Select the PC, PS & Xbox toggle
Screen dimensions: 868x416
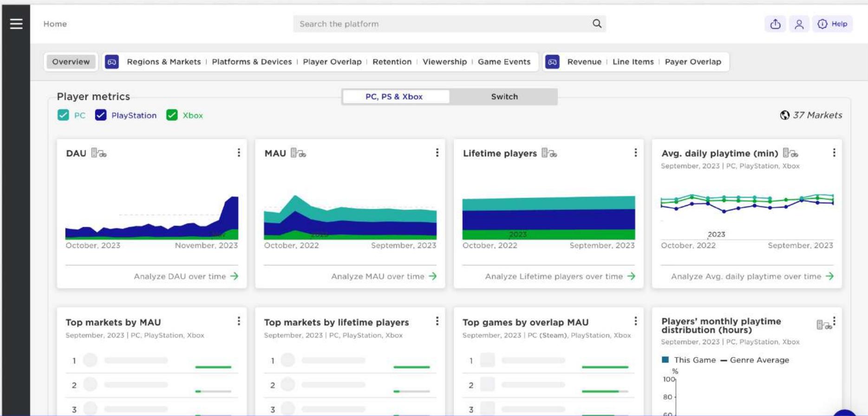(x=396, y=97)
